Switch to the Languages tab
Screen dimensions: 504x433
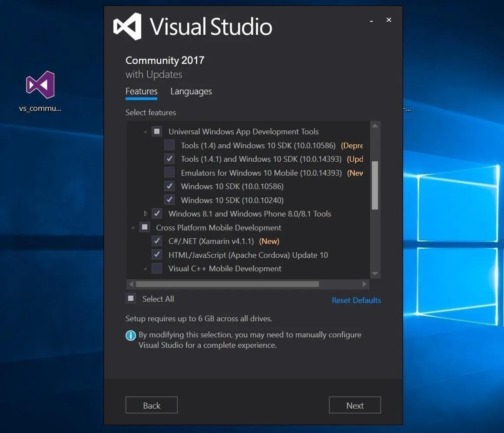191,92
